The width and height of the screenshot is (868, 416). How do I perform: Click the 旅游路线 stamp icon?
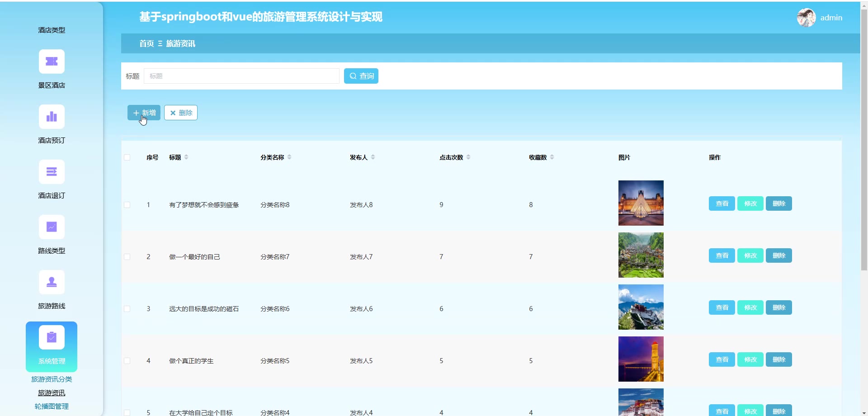click(52, 282)
